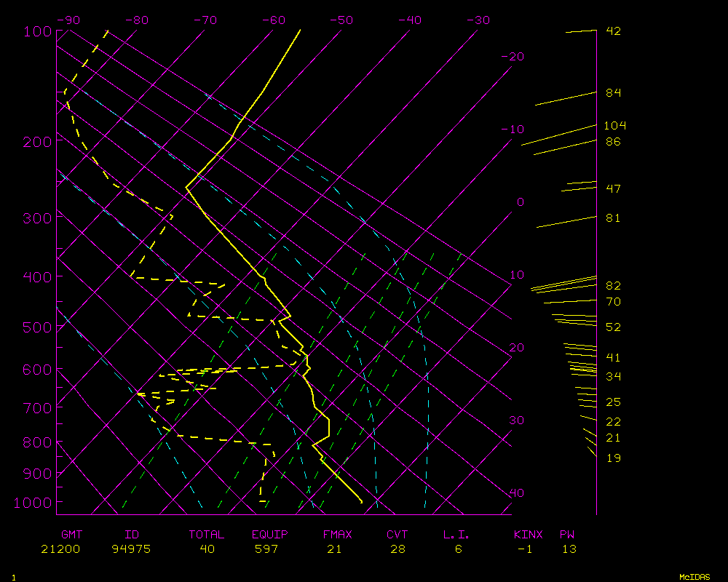Select the TOTAL index header

coord(207,535)
